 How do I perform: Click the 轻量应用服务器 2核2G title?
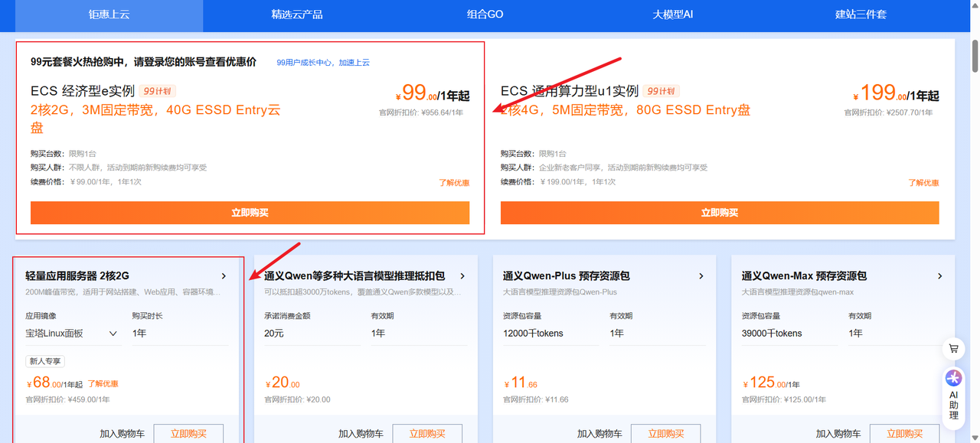77,276
